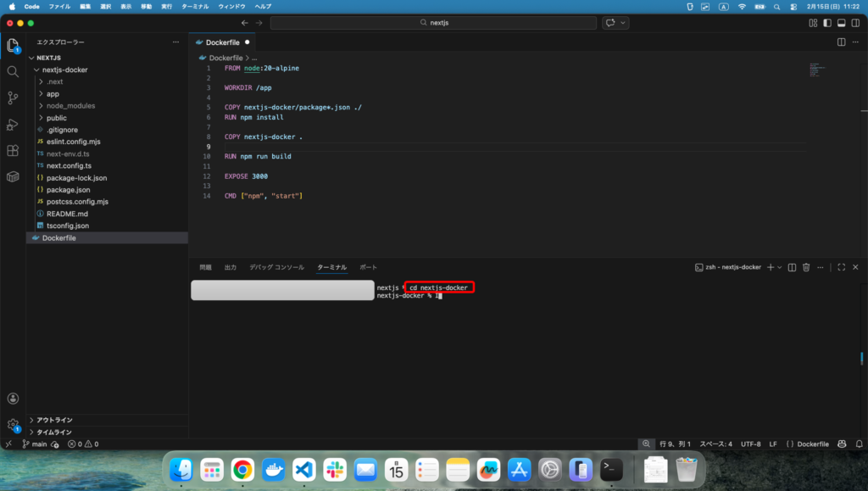
Task: Click the UTF-8 encoding status item
Action: pos(750,444)
